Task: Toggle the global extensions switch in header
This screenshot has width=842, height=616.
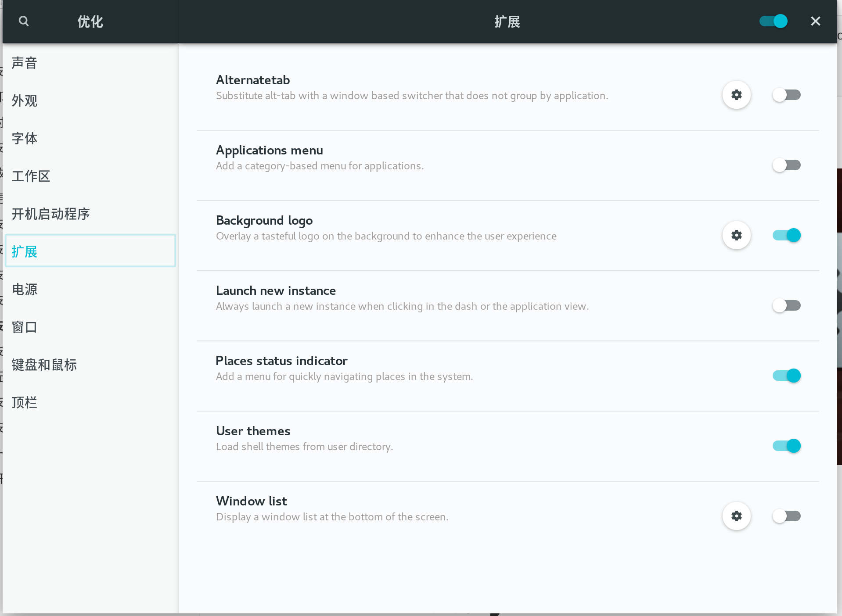Action: [774, 21]
